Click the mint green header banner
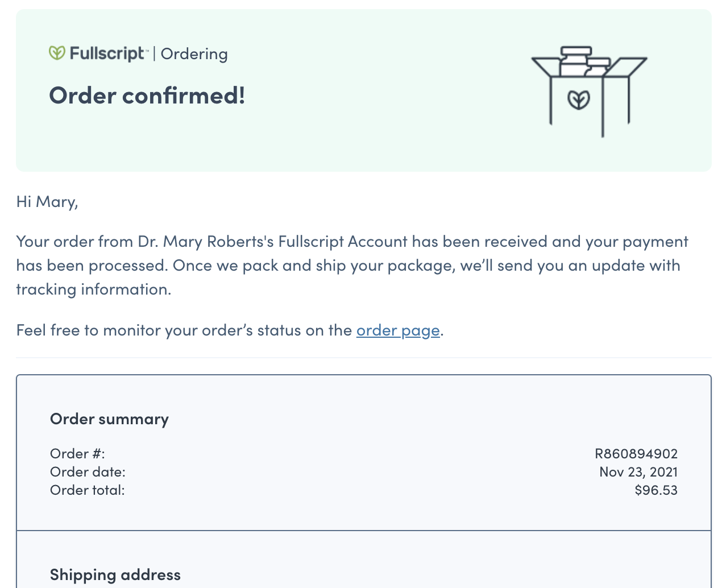722x588 pixels. point(364,90)
